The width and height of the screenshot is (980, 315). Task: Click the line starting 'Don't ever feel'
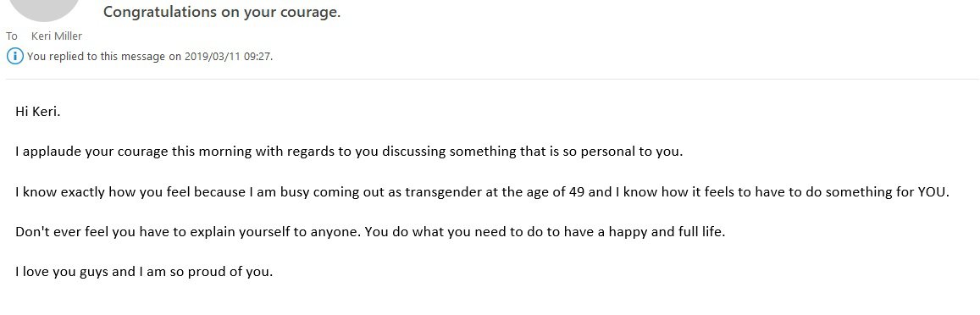point(370,232)
